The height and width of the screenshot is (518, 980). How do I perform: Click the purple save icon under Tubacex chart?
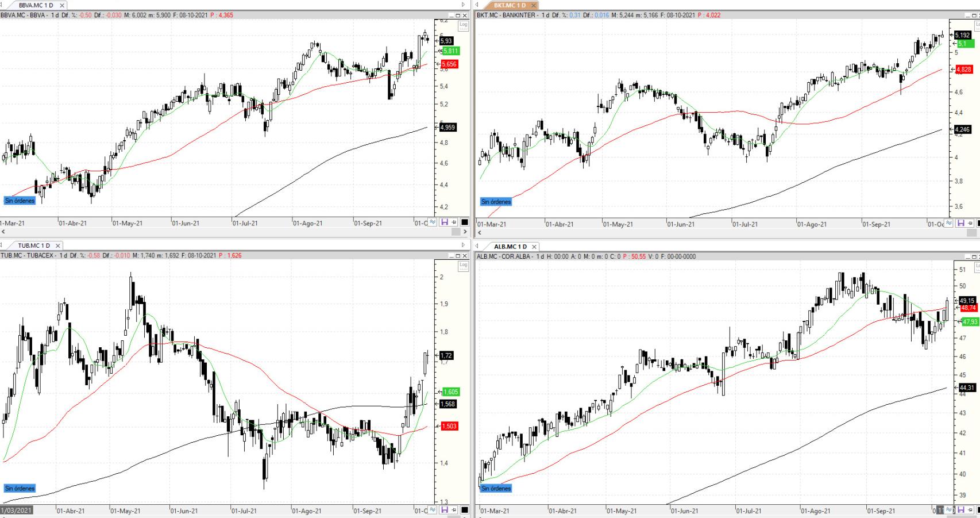click(443, 511)
